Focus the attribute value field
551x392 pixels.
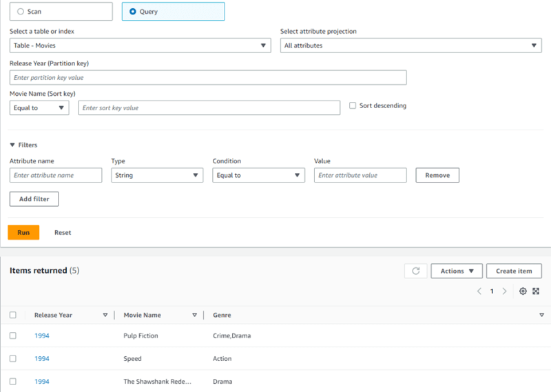360,175
